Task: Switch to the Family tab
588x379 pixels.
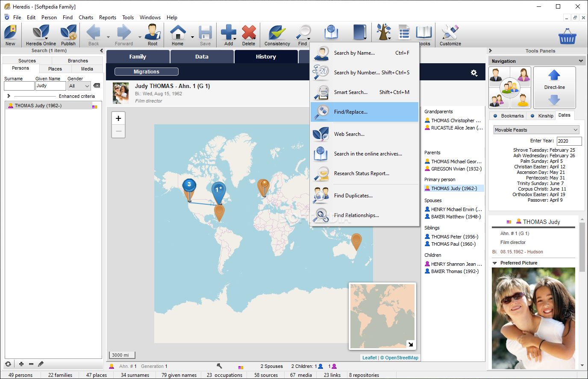Action: (x=138, y=57)
